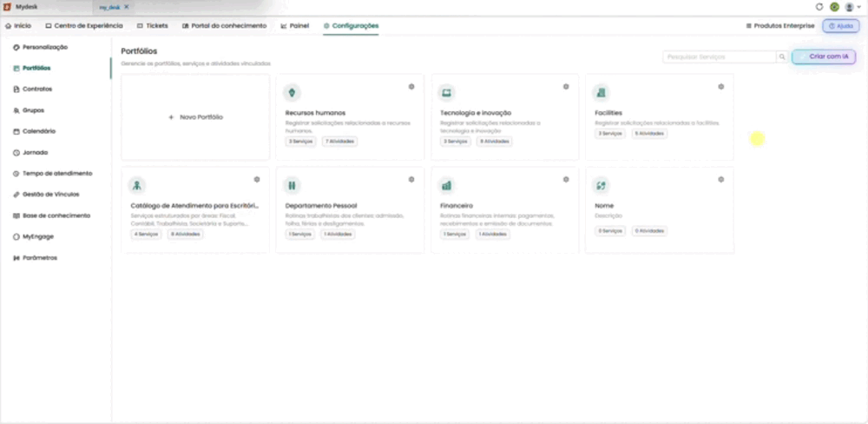Click the Financeiro chart icon
Viewport: 868px width, 424px height.
[446, 185]
